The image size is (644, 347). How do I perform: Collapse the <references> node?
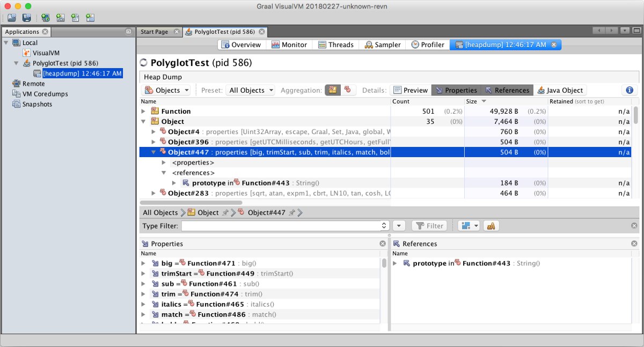point(164,173)
